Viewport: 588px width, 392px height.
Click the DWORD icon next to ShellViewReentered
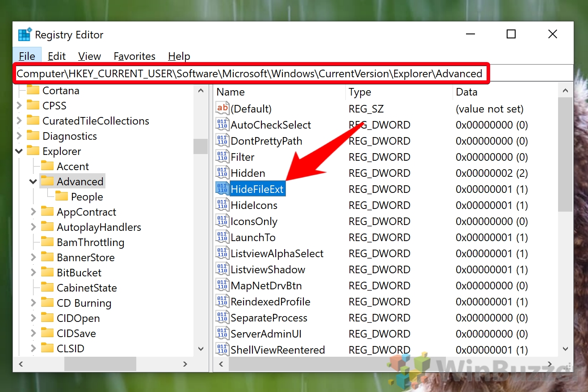tap(222, 350)
